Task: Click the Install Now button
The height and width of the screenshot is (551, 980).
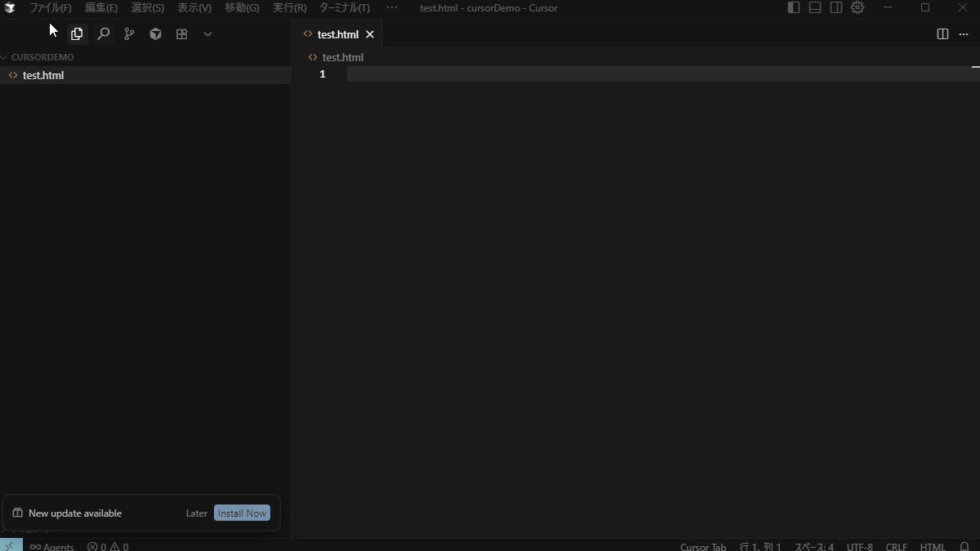Action: pyautogui.click(x=242, y=513)
